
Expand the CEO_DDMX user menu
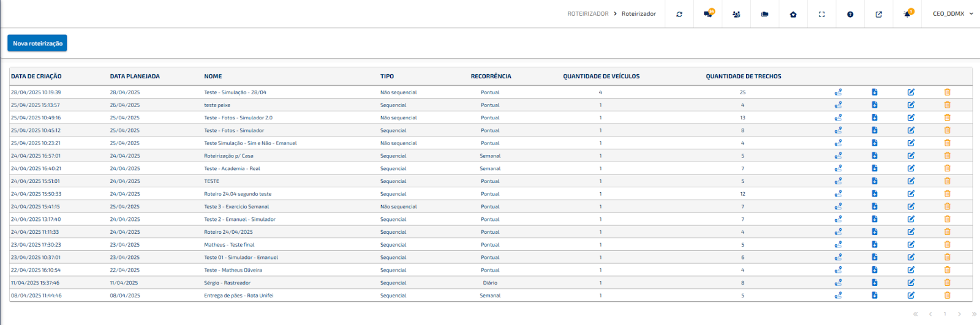click(x=952, y=13)
